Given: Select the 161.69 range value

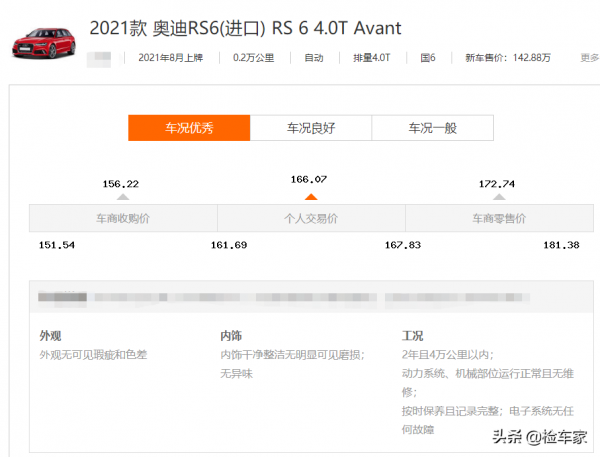Looking at the screenshot, I should pos(229,245).
